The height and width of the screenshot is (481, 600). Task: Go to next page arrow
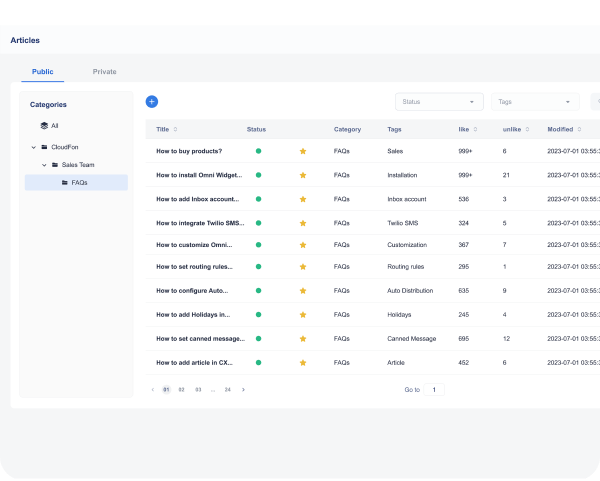243,389
